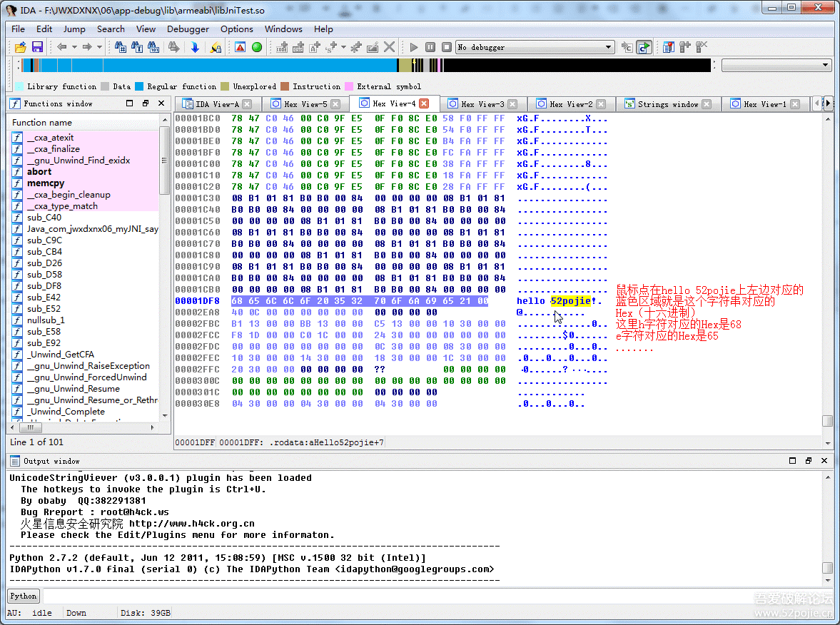This screenshot has height=625, width=840.
Task: Click the green circle status icon
Action: [x=257, y=47]
